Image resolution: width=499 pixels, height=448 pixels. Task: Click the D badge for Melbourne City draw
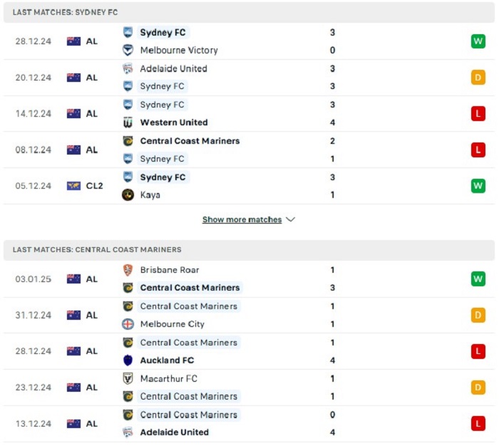478,315
